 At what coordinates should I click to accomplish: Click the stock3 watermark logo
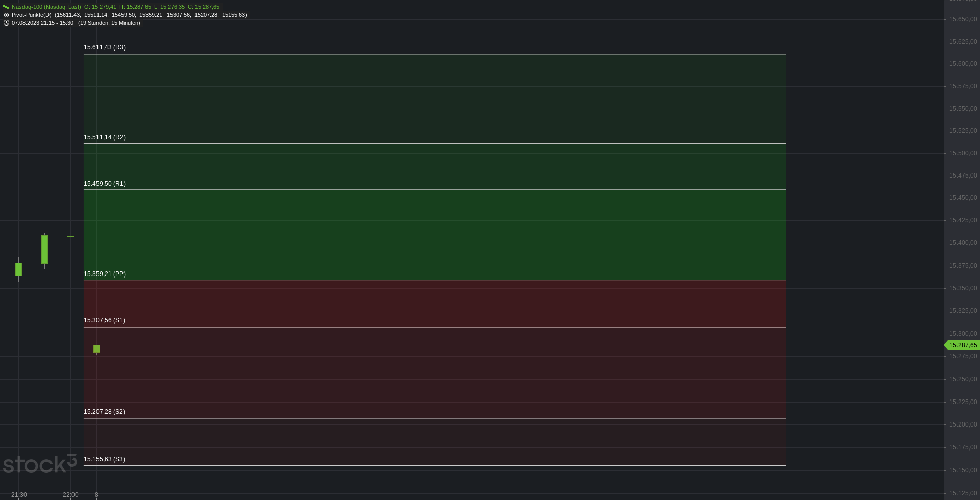tap(40, 463)
